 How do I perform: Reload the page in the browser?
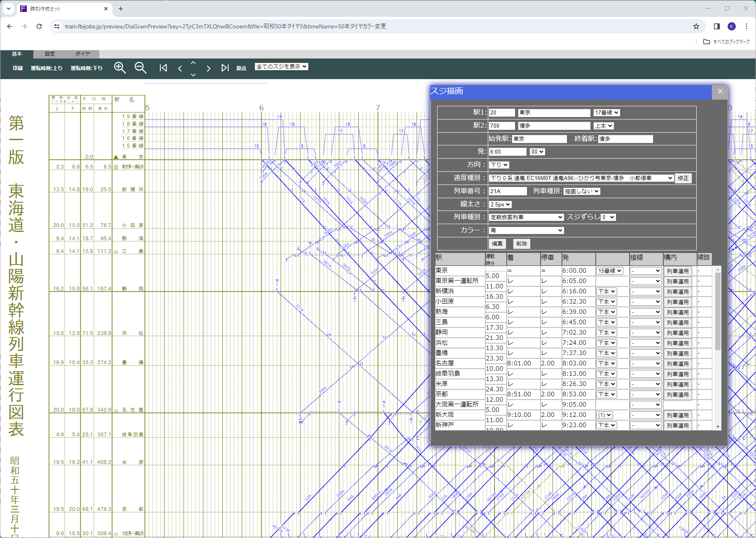tap(39, 26)
